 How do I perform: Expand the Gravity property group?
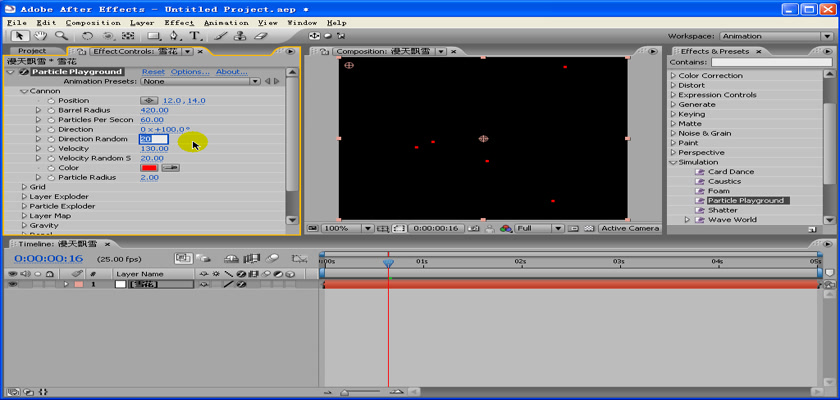[25, 225]
